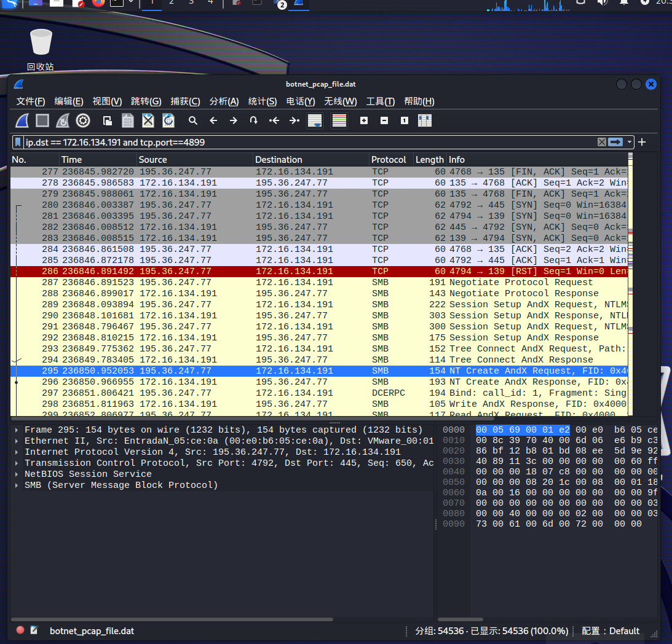Image resolution: width=672 pixels, height=644 pixels.
Task: Apply the display filter arrow
Action: [x=615, y=142]
